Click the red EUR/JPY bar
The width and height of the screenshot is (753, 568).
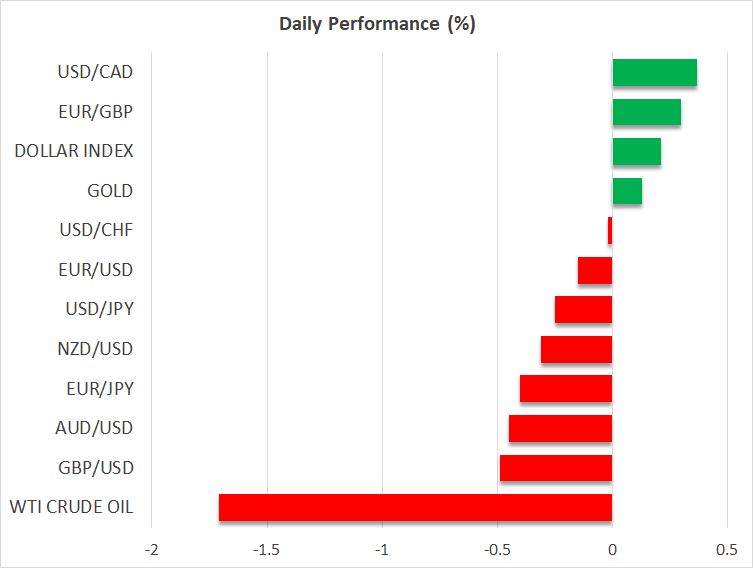[x=566, y=389]
